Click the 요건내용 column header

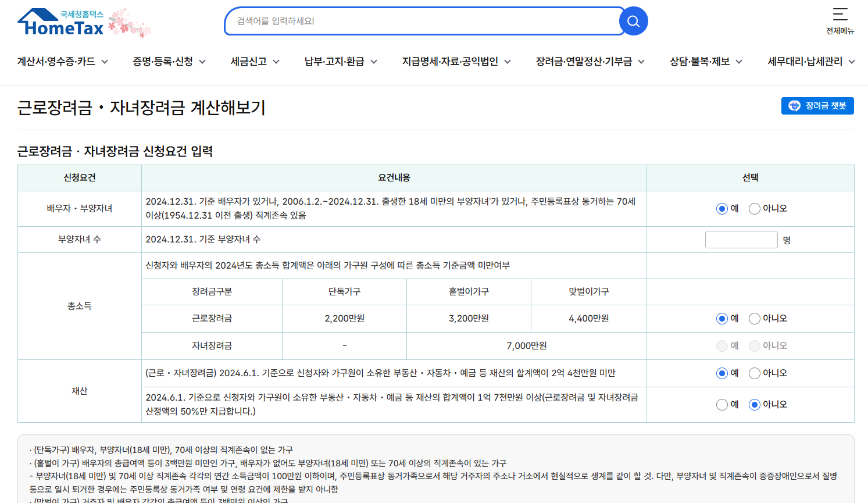394,178
